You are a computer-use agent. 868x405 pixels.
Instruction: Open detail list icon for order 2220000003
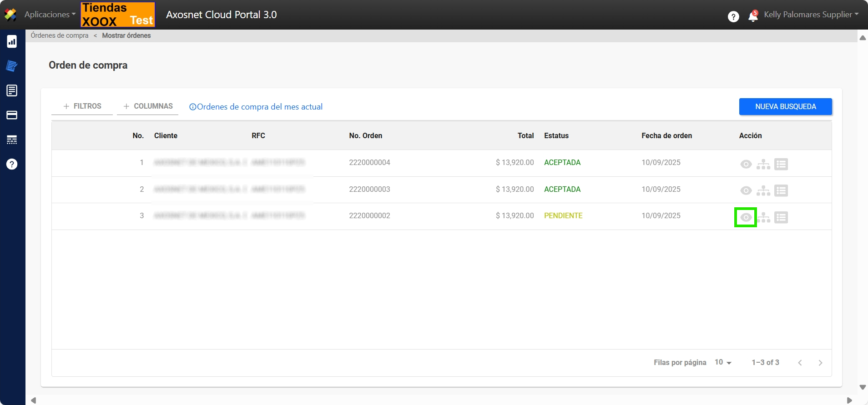(x=781, y=190)
